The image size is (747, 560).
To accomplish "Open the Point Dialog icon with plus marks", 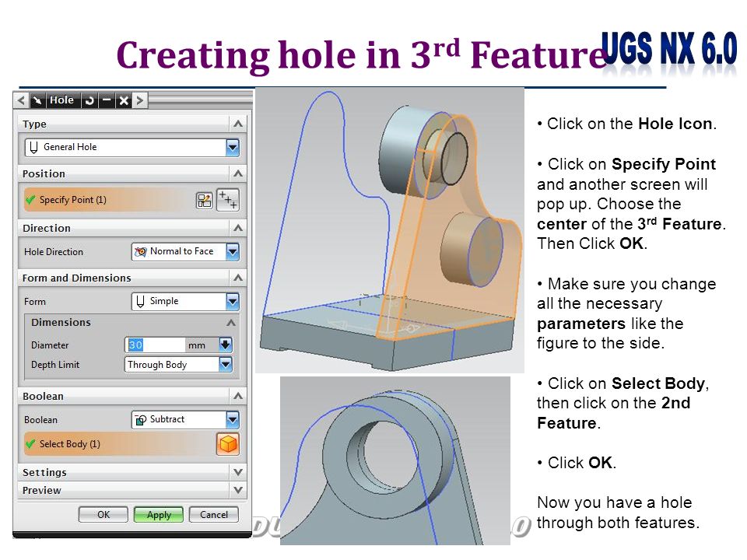I will coord(228,200).
